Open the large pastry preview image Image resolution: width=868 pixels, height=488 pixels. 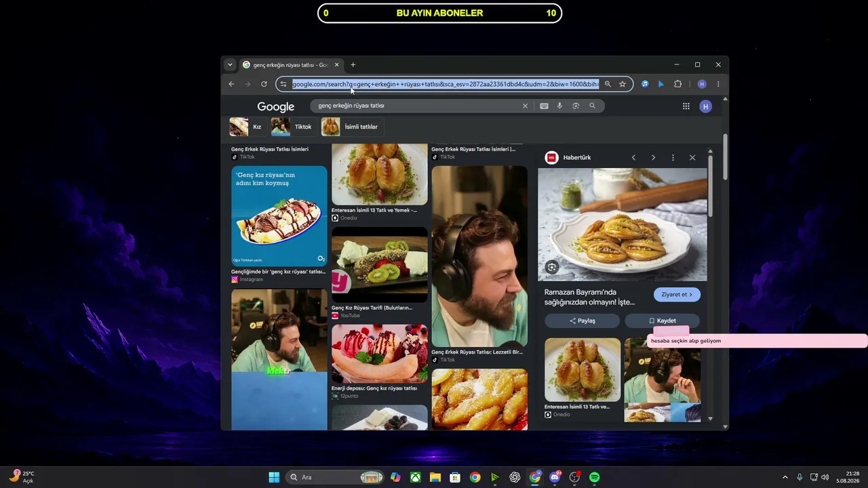[623, 224]
